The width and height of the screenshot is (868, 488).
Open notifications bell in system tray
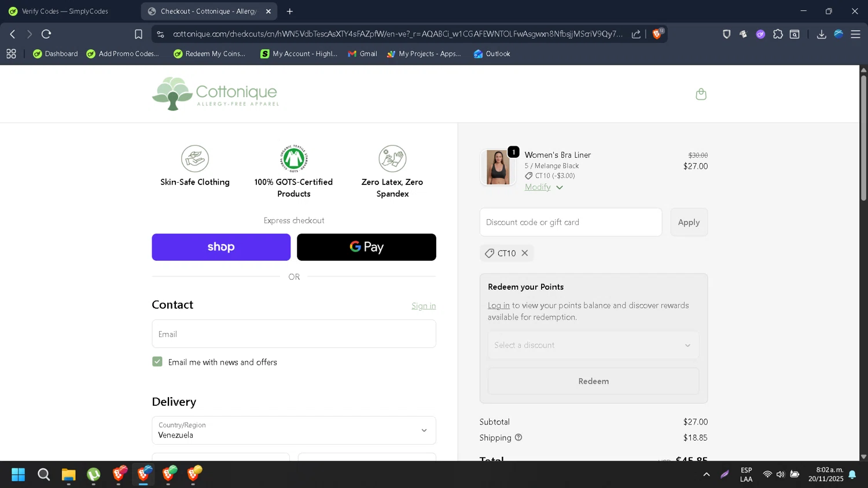(852, 475)
